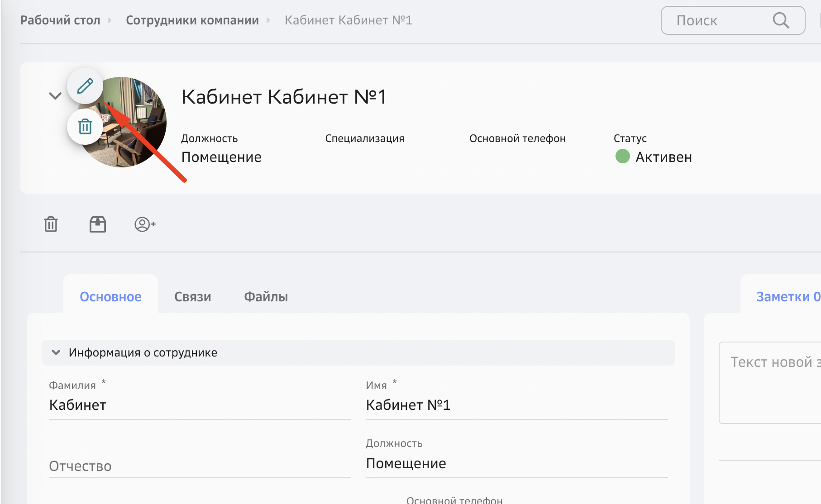Collapse the profile header chevron
This screenshot has width=821, height=504.
click(55, 96)
